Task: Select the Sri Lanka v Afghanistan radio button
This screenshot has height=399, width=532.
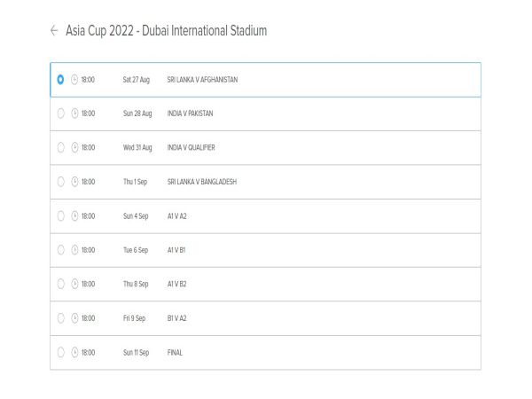Action: tap(60, 80)
